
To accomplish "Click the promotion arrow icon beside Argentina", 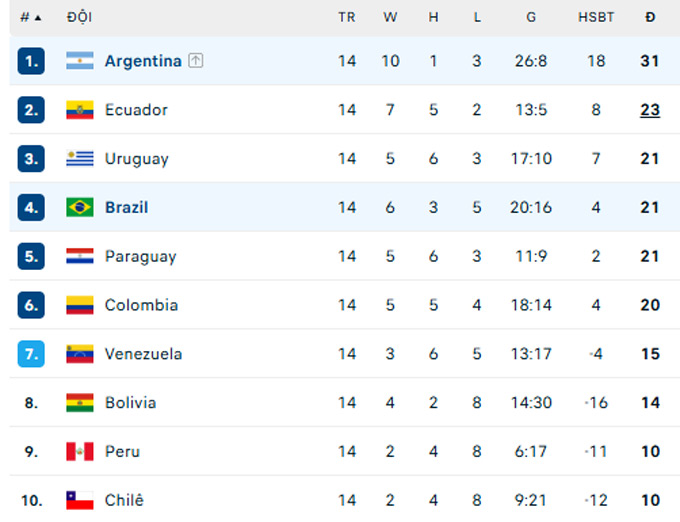I will [x=196, y=60].
